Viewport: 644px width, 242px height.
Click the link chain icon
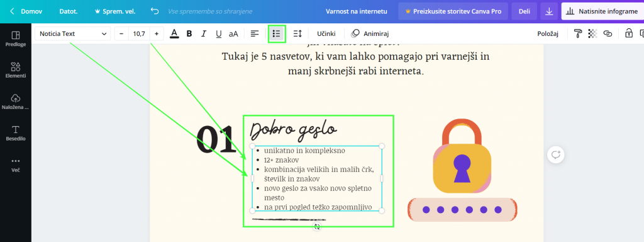tap(608, 34)
